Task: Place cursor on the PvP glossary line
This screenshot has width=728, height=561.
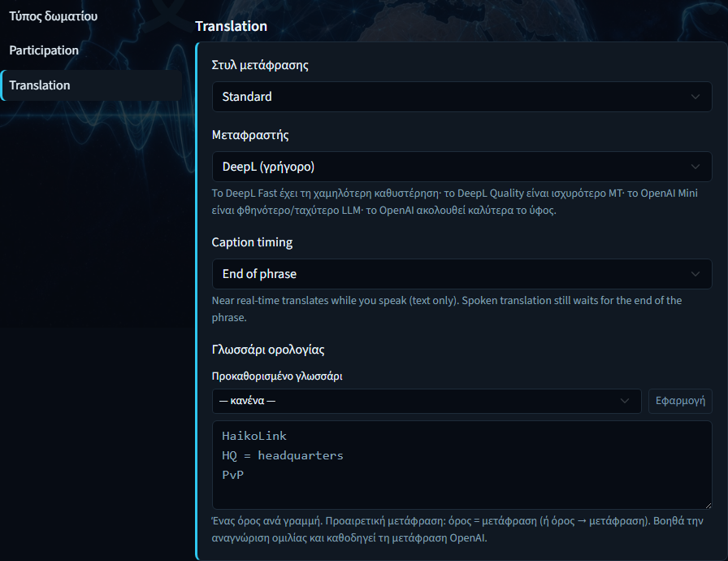Action: 232,475
